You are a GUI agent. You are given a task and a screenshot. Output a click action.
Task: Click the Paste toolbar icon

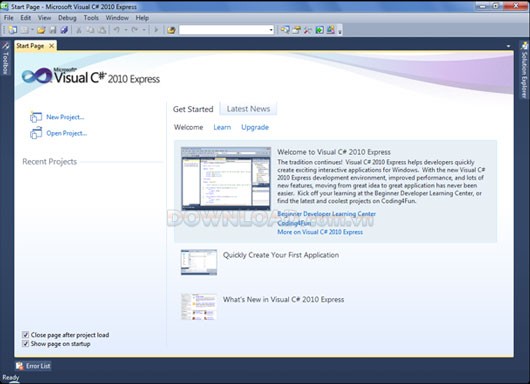pyautogui.click(x=102, y=30)
